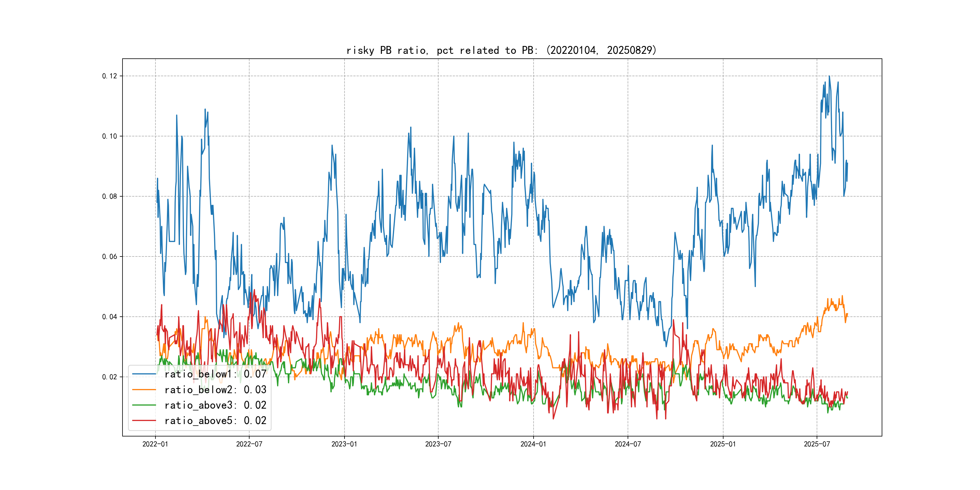The height and width of the screenshot is (490, 980).
Task: Click the 2025-07 x-axis tick label
Action: pyautogui.click(x=817, y=444)
